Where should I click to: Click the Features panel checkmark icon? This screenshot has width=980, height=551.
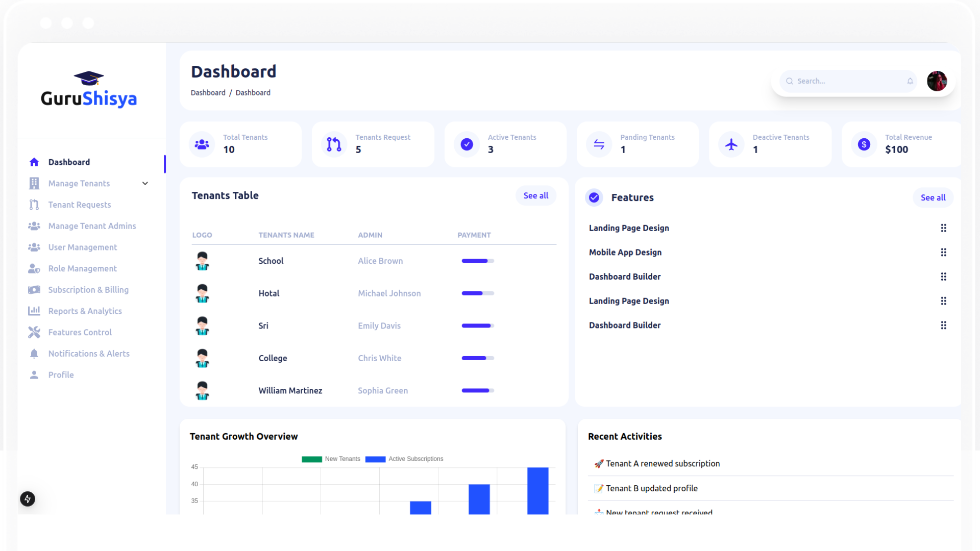(594, 197)
